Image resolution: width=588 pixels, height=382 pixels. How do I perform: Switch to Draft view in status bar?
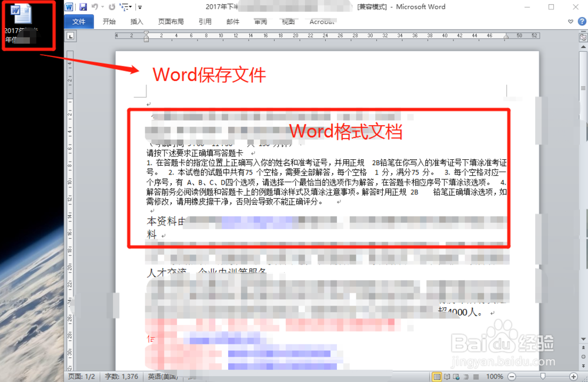click(x=476, y=377)
